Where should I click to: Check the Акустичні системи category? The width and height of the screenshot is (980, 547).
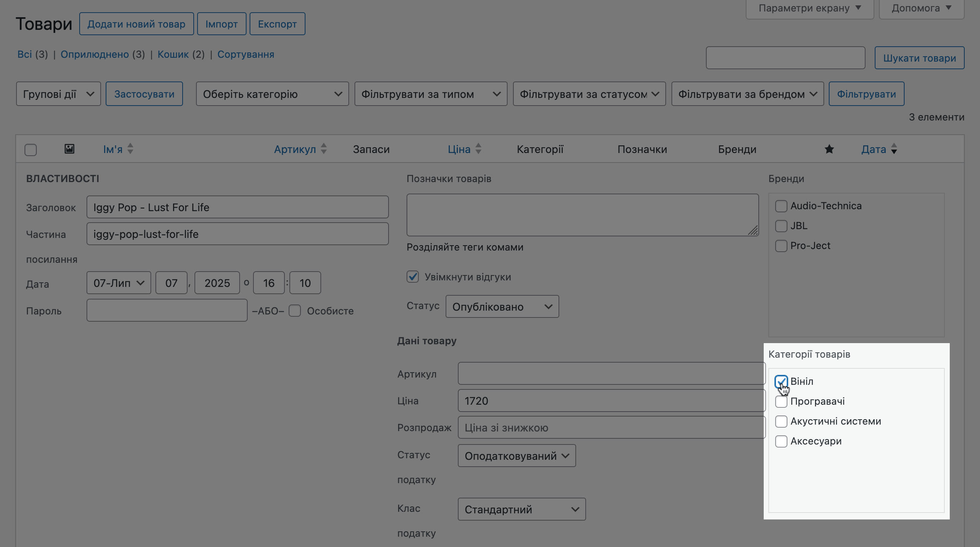(781, 421)
